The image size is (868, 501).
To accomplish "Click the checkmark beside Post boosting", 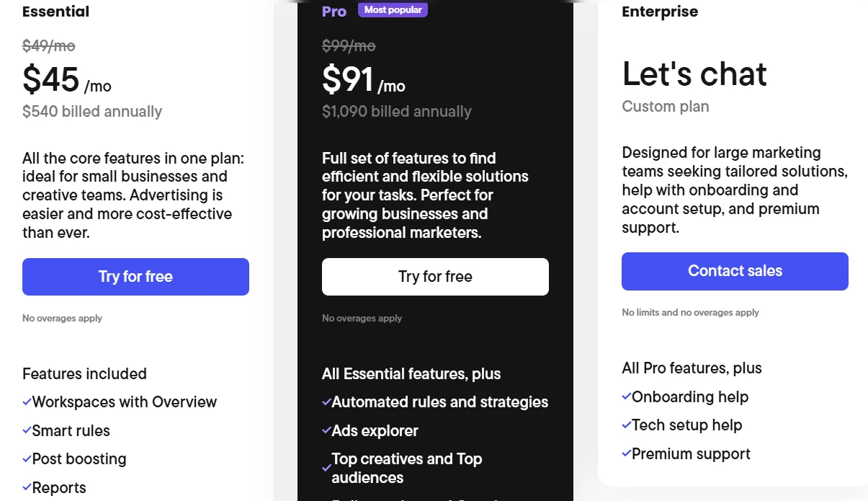I will click(27, 459).
